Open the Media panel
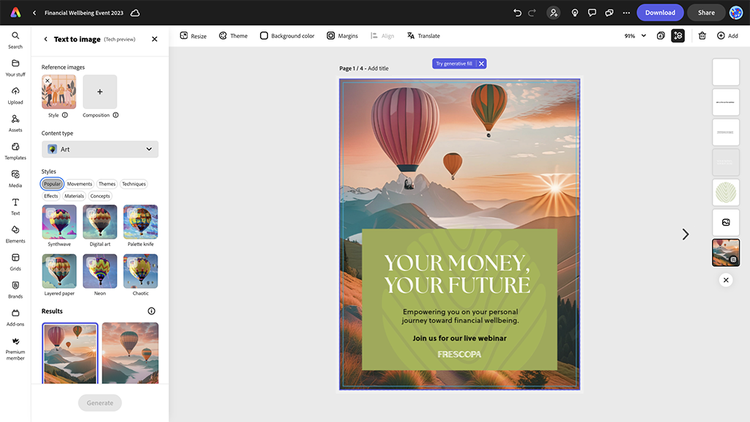This screenshot has height=422, width=750. click(15, 178)
